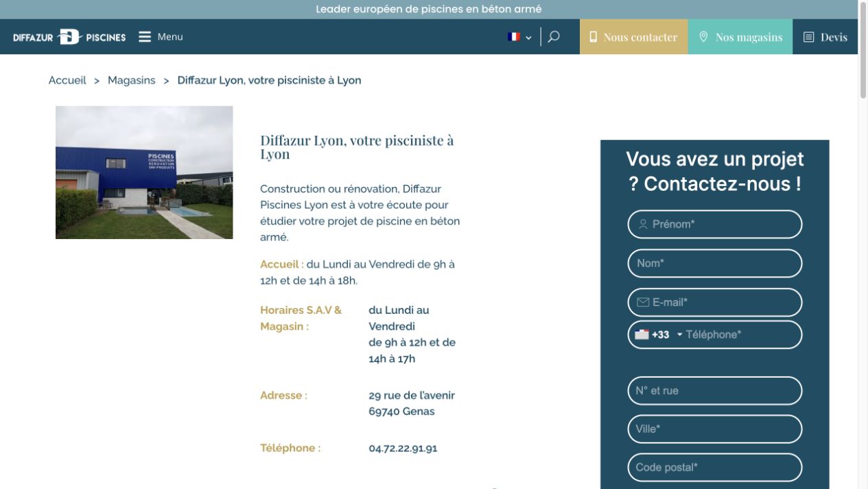Screen dimensions: 868x489
Task: Click the Nous contacter button
Action: click(x=634, y=37)
